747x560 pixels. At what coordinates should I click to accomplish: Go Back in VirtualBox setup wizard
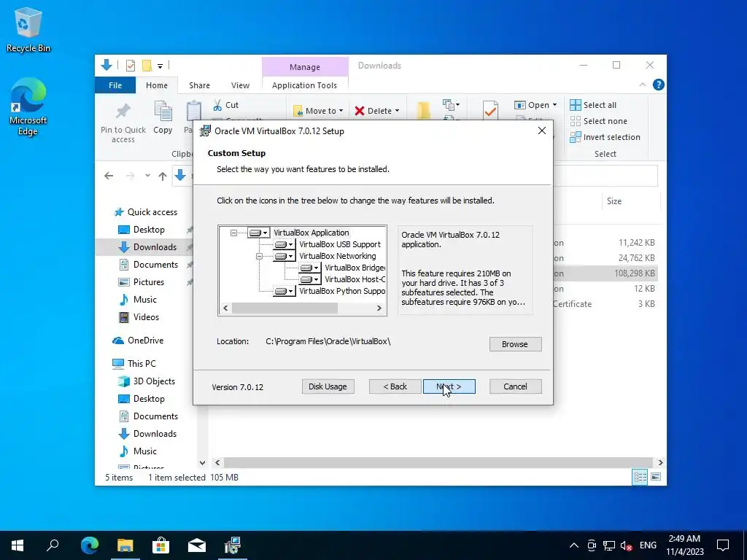point(395,386)
